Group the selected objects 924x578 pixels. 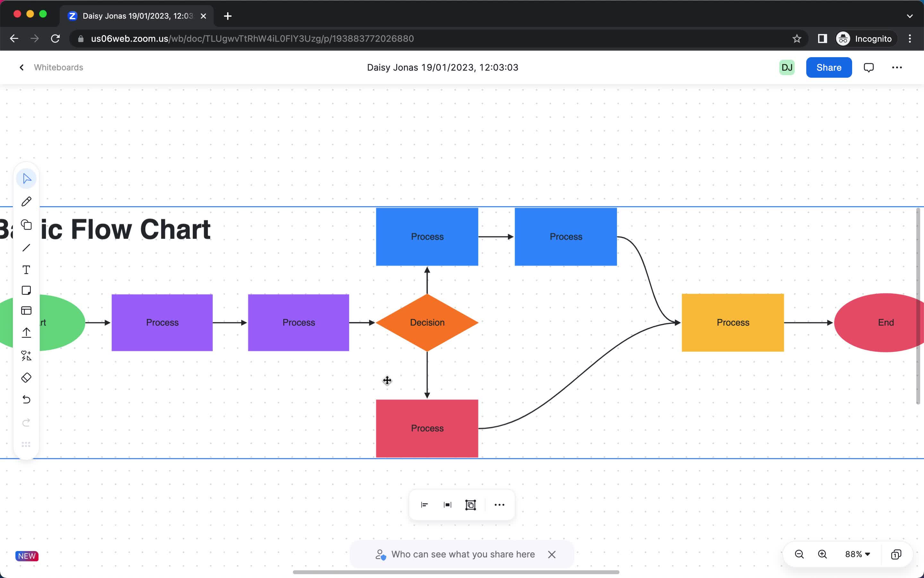point(471,505)
